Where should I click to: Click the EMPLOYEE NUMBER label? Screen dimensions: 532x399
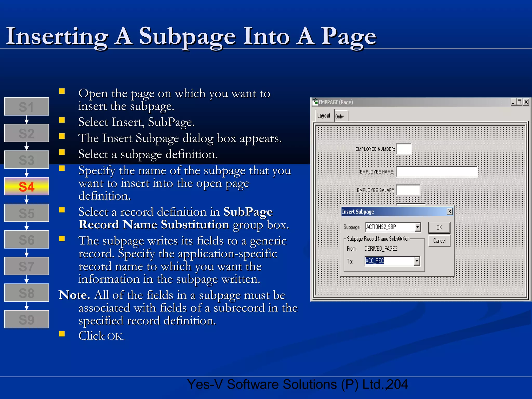[x=375, y=149]
